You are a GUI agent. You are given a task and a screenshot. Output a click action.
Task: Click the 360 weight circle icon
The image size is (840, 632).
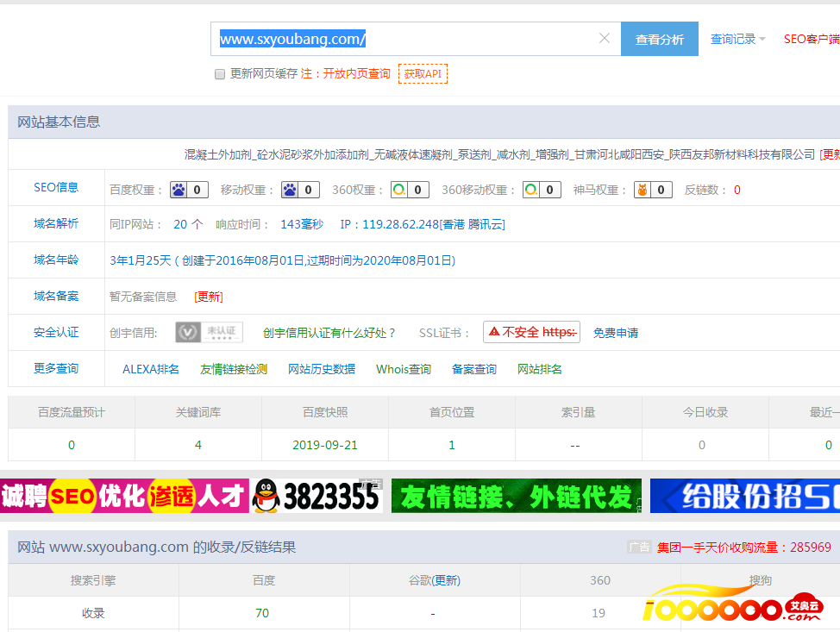point(399,190)
